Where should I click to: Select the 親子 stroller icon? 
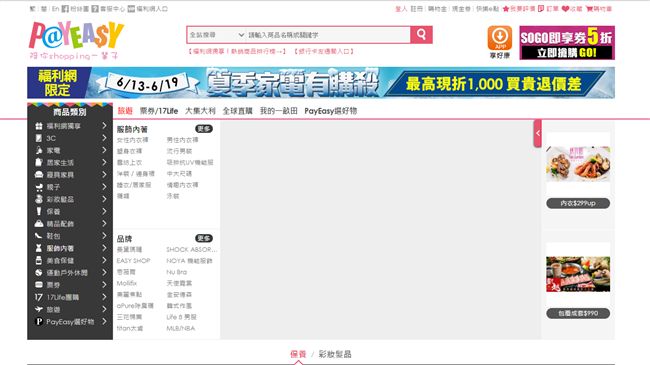click(39, 187)
